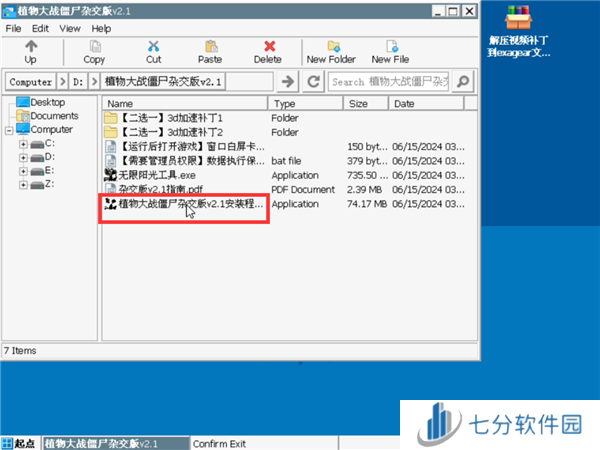Expand the D: drive tree node
600x450 pixels.
tap(23, 157)
